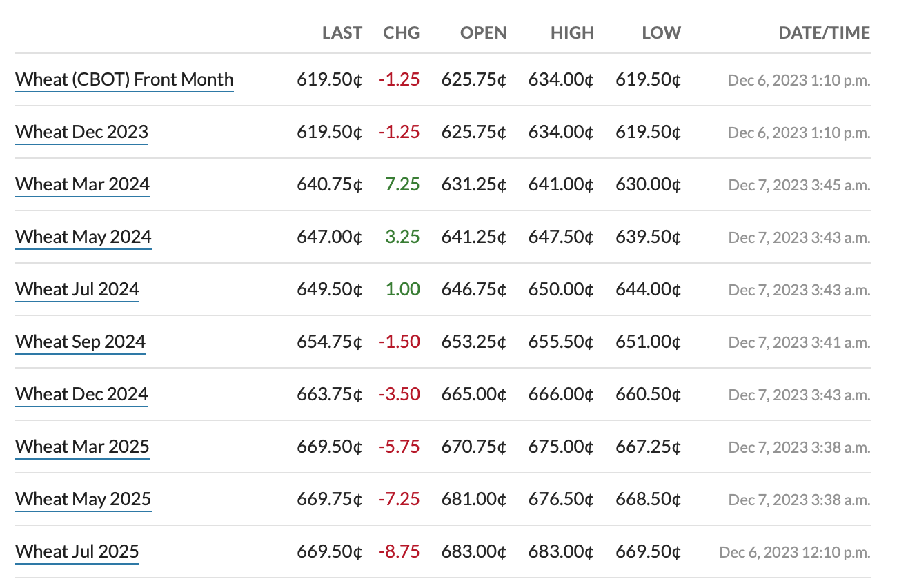The height and width of the screenshot is (588, 908).
Task: Select the Dec 6, 2023 12:10 p.m. timestamp
Action: pos(795,552)
